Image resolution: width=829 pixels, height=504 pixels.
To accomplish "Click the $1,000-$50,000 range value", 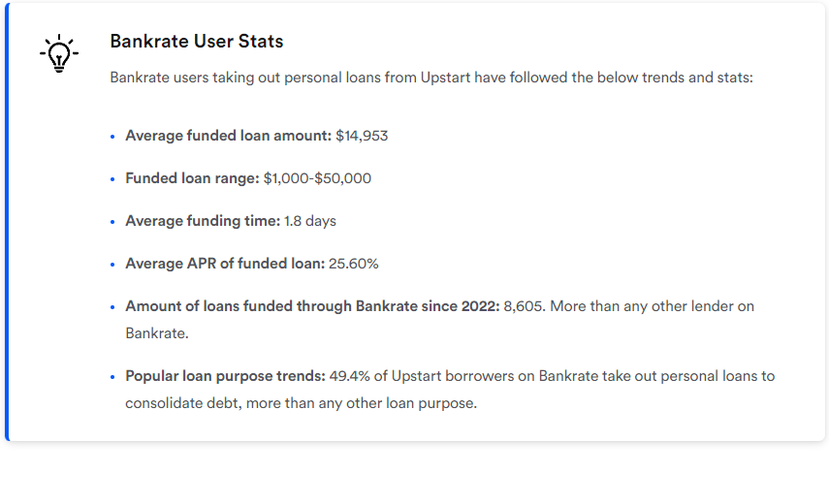I will (x=317, y=178).
